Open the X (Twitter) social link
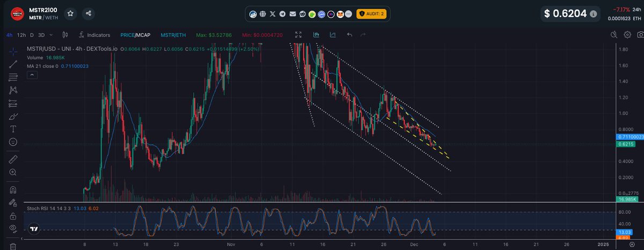644x250 pixels. point(273,13)
